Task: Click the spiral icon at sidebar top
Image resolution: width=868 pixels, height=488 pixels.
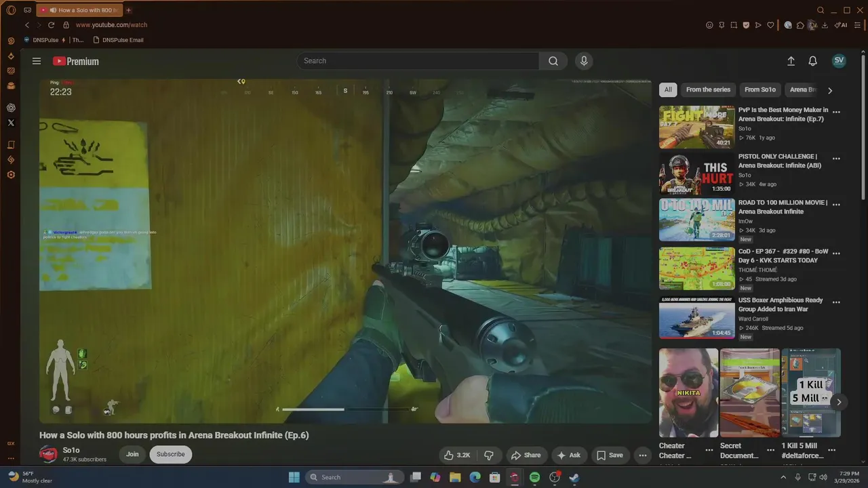Action: pos(11,41)
